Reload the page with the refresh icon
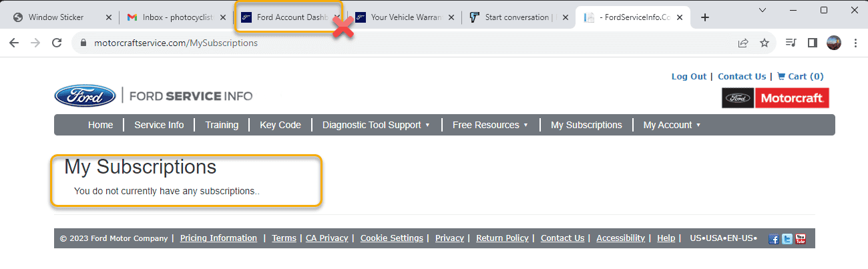Screen dimensions: 868x269 coord(57,43)
